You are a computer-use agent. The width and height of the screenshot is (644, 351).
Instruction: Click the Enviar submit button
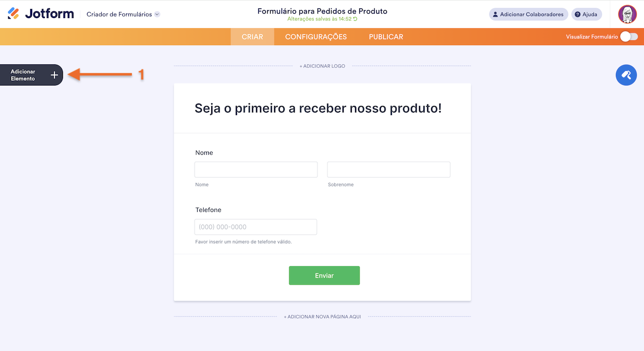[x=324, y=275]
